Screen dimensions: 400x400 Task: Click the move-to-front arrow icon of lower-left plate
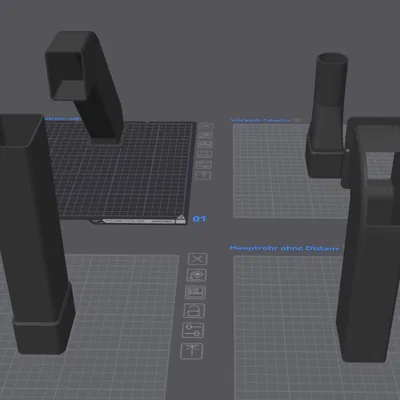pos(192,351)
